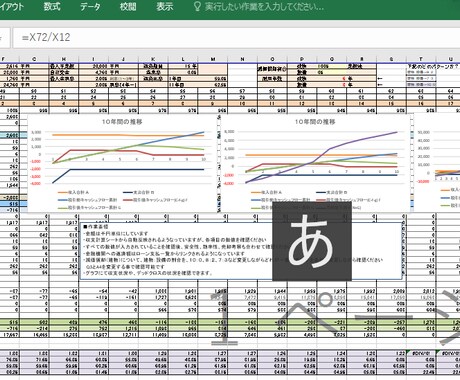Screen dimensions: 460x380
Task: Select column T header
Action: 421,59
